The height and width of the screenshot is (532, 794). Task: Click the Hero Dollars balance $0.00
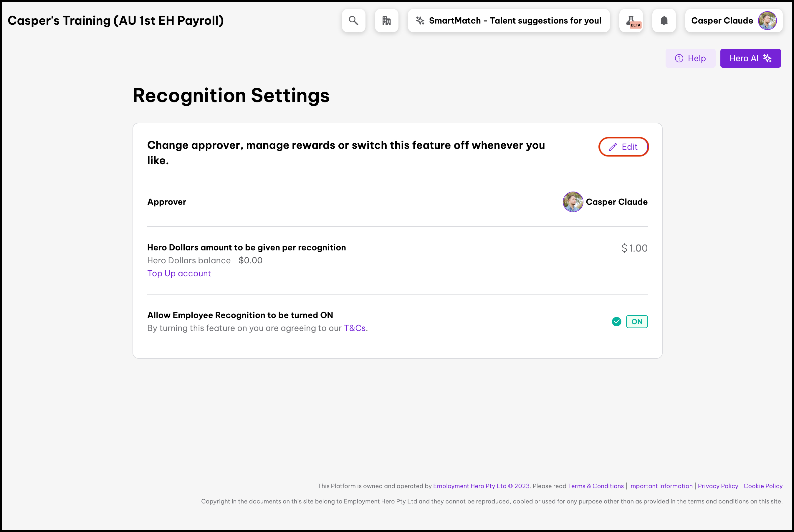(250, 261)
